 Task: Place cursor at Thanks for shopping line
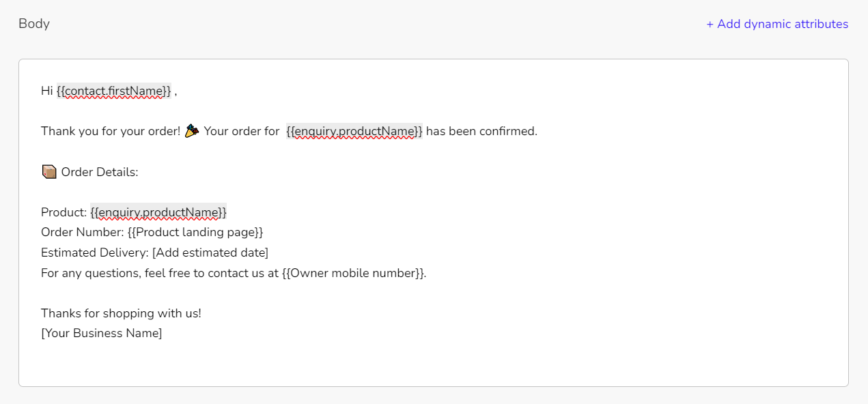pyautogui.click(x=121, y=314)
